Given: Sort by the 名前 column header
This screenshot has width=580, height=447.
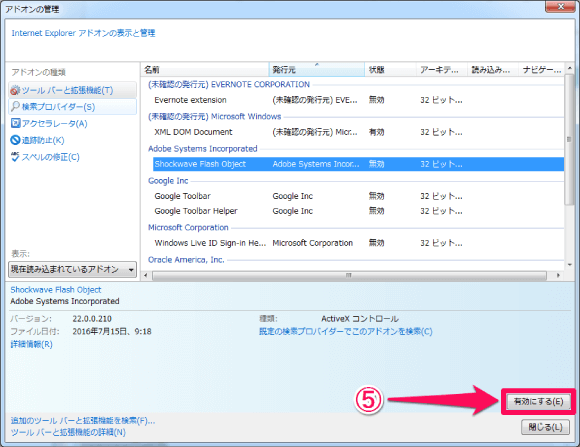Looking at the screenshot, I should [x=205, y=70].
